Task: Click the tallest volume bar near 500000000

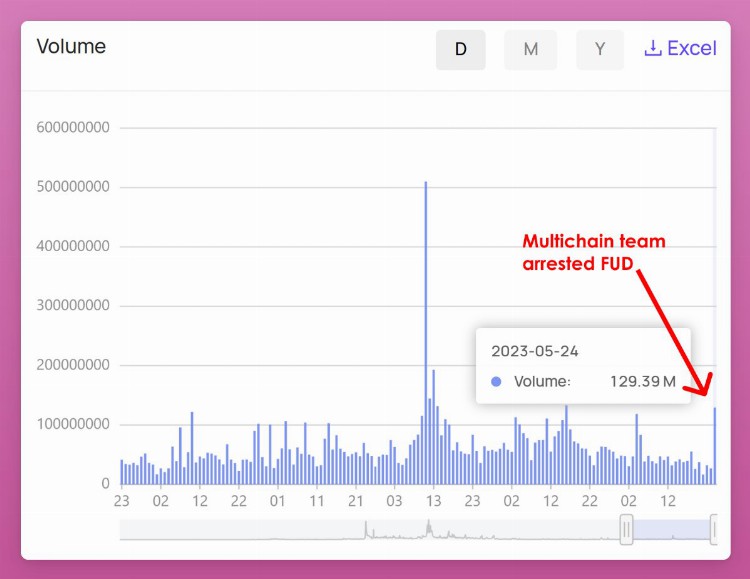Action: (426, 330)
